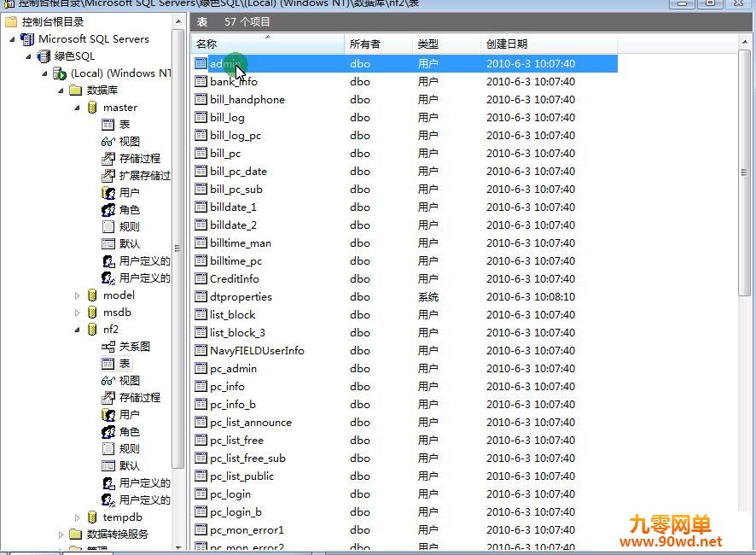Viewport: 756px width, 555px height.
Task: Select 表 node under nf2
Action: (x=125, y=364)
